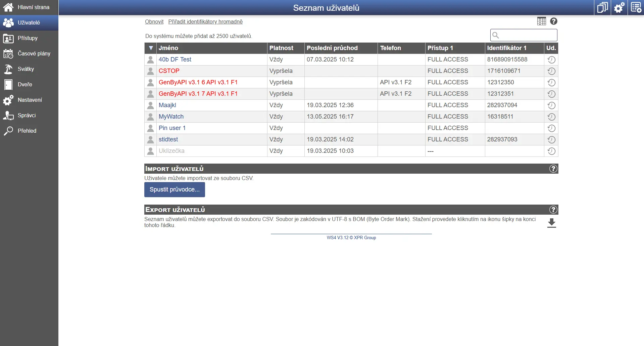Open history icon for Maajkl row
This screenshot has width=644, height=346.
[551, 105]
